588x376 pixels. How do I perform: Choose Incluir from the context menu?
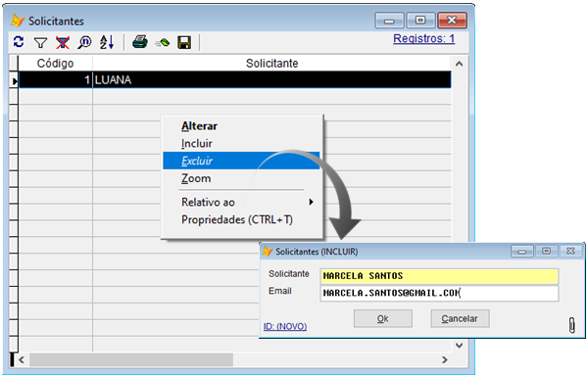click(x=197, y=143)
